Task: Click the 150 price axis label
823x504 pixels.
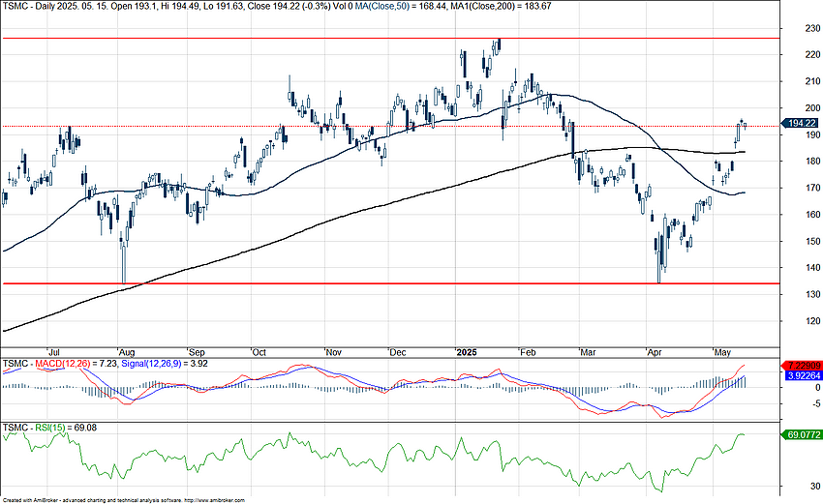Action: 813,242
